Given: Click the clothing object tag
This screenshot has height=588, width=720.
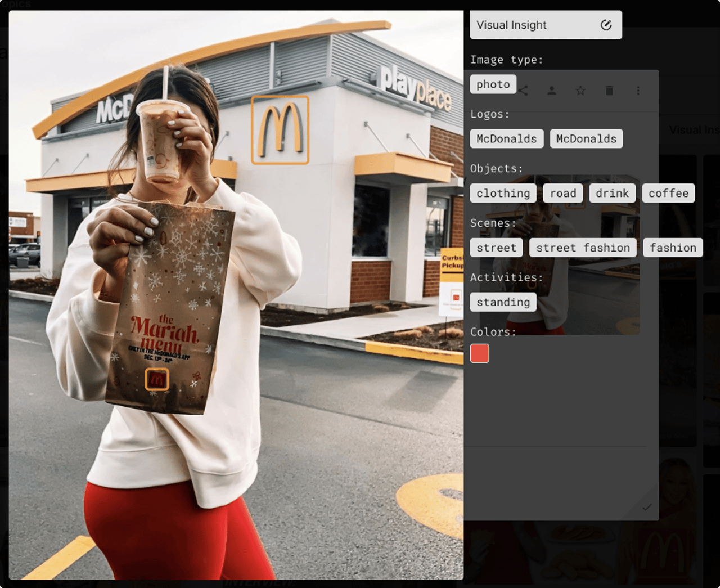Looking at the screenshot, I should tap(503, 194).
